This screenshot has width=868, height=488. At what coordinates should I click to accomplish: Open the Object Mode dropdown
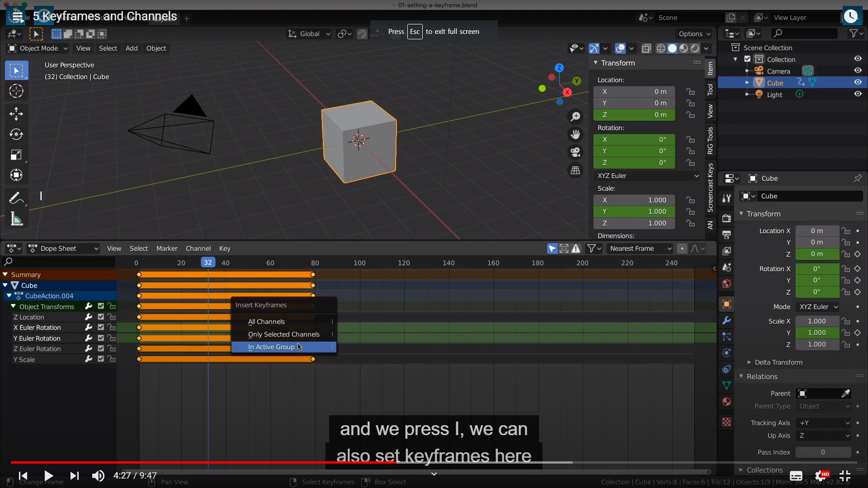(x=38, y=48)
